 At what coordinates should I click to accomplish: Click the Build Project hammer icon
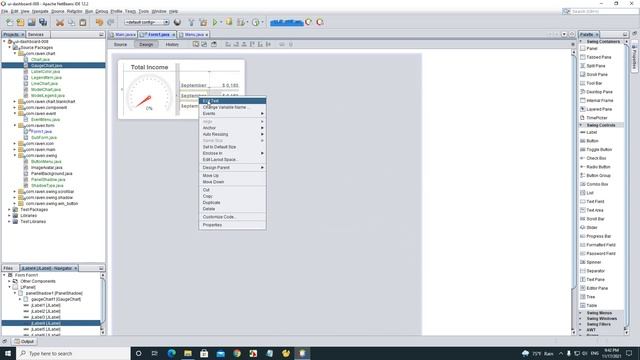pyautogui.click(x=191, y=22)
